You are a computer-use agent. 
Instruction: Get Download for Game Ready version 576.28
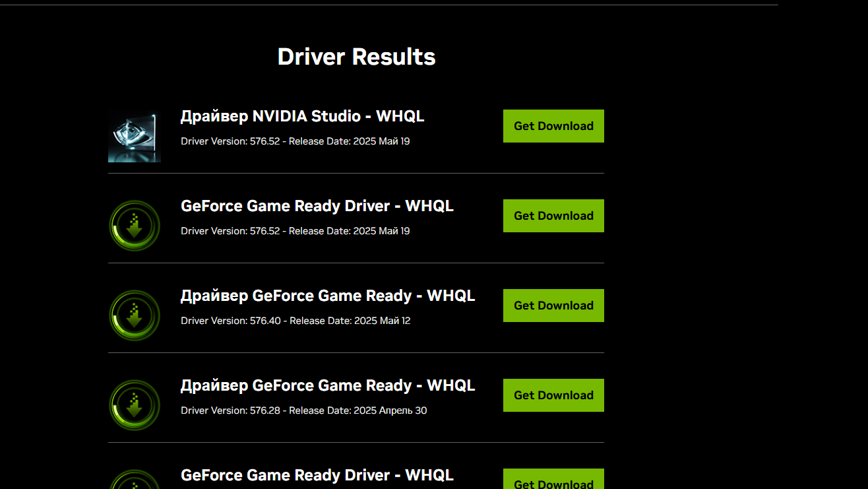pyautogui.click(x=553, y=395)
